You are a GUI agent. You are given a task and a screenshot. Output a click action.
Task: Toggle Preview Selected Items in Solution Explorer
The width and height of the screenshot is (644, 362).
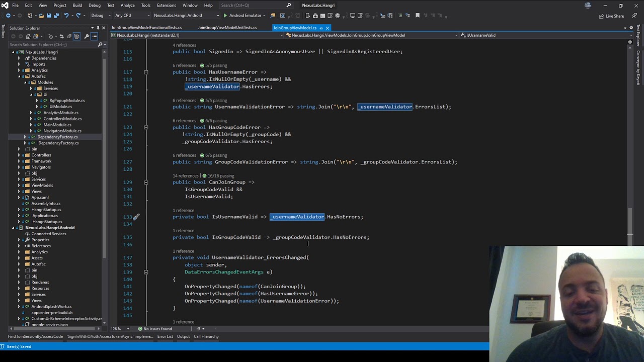(94, 36)
